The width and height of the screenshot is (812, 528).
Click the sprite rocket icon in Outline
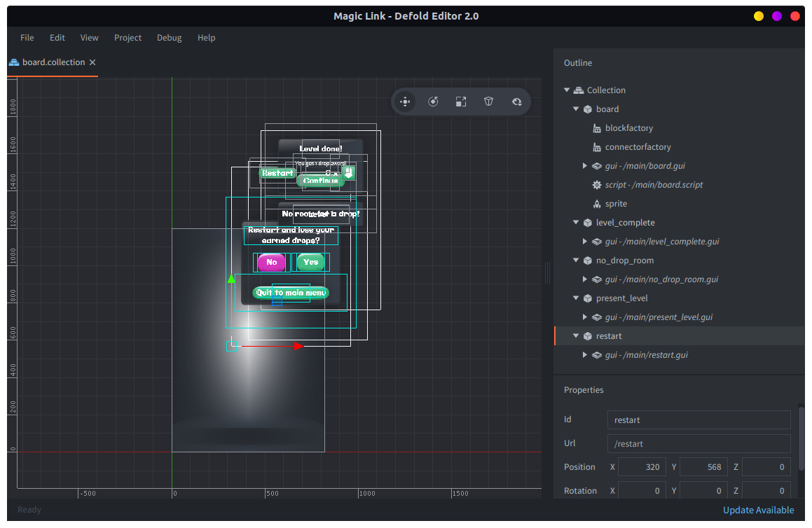[597, 204]
